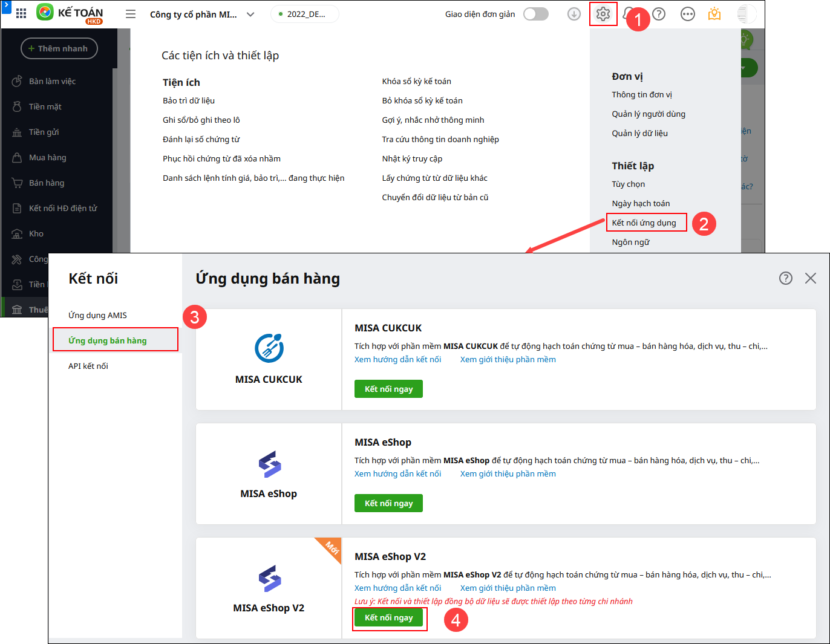Click the Mua hàng shopping bag icon
The height and width of the screenshot is (644, 830).
[x=17, y=157]
